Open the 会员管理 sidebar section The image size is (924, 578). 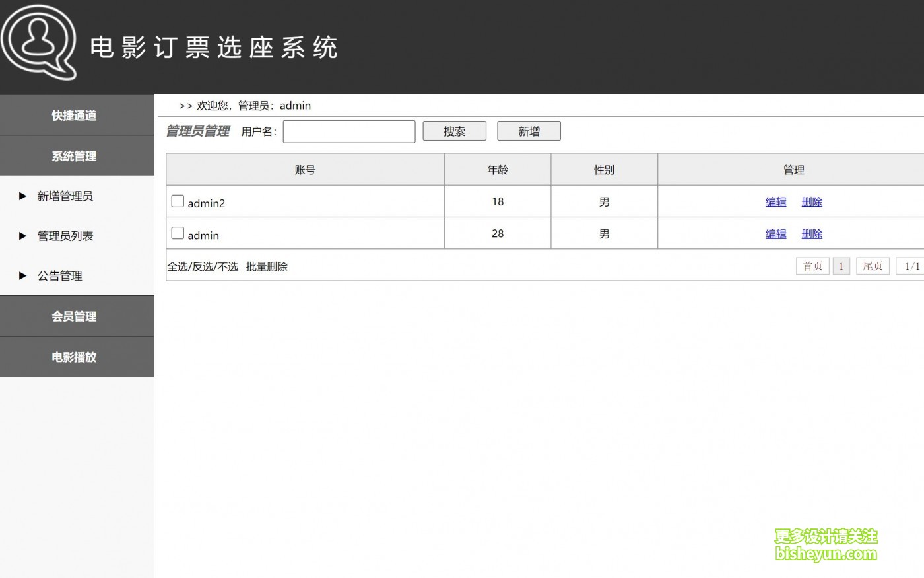[75, 316]
